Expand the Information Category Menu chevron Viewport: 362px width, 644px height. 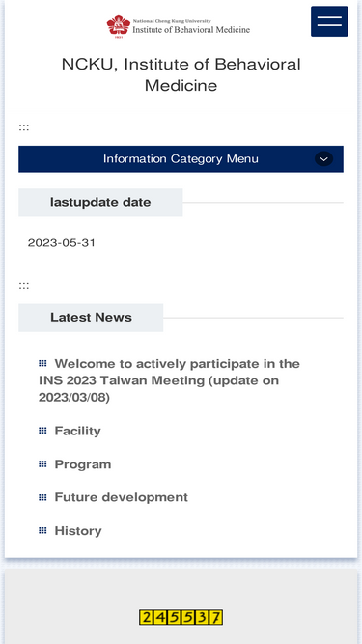coord(323,159)
